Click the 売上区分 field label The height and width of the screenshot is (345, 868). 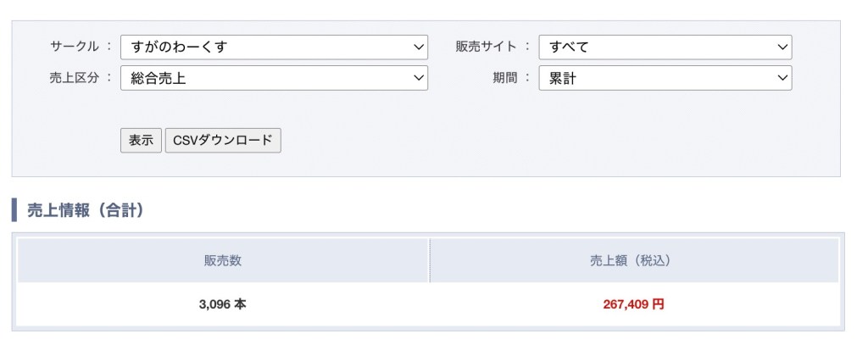coord(75,78)
